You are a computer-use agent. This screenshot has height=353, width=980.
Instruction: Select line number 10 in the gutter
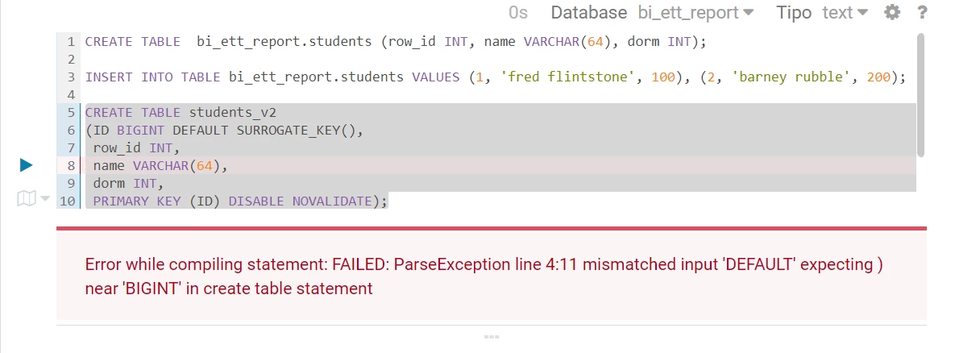69,201
